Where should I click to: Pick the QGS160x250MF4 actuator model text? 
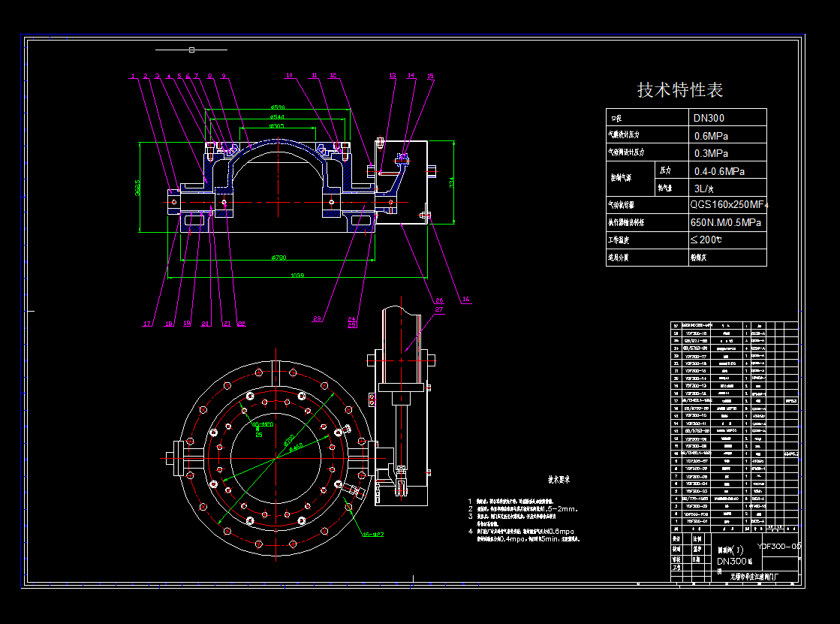729,204
